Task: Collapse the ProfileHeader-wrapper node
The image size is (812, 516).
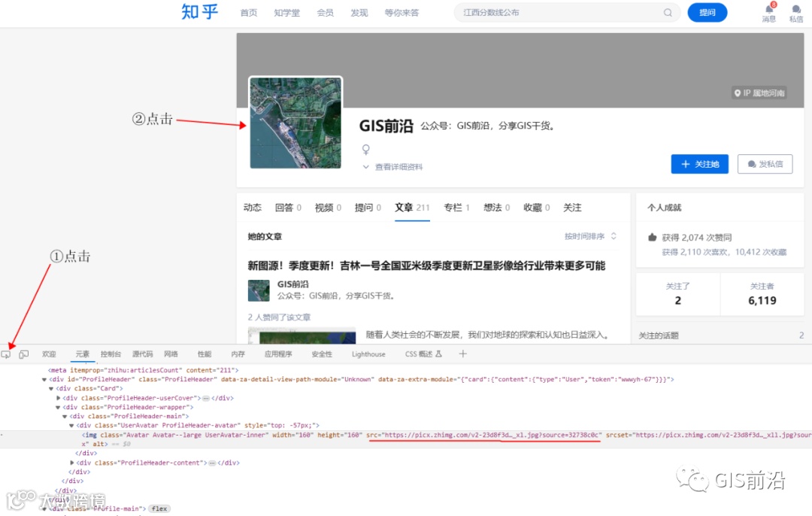Action: [58, 407]
